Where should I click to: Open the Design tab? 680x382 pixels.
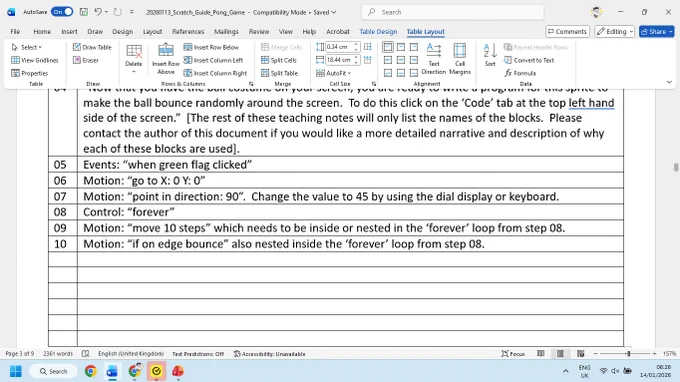[x=122, y=32]
